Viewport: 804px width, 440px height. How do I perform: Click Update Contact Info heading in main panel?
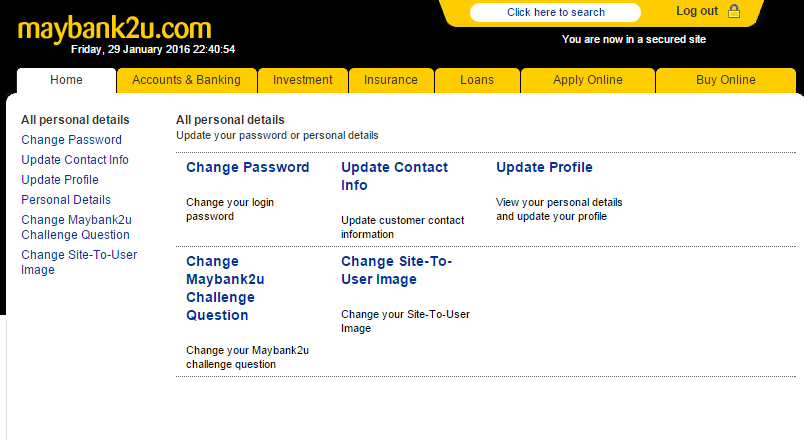tap(394, 176)
